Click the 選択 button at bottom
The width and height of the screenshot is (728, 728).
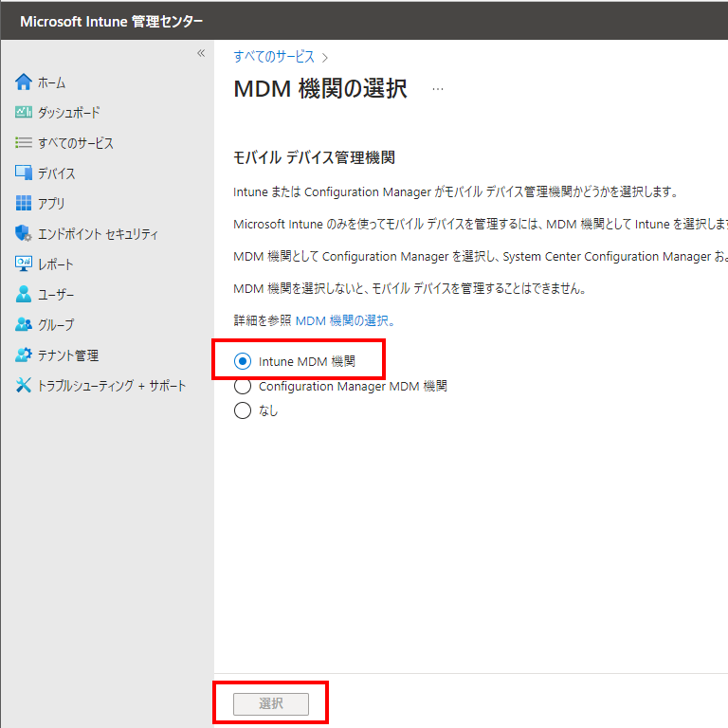271,703
